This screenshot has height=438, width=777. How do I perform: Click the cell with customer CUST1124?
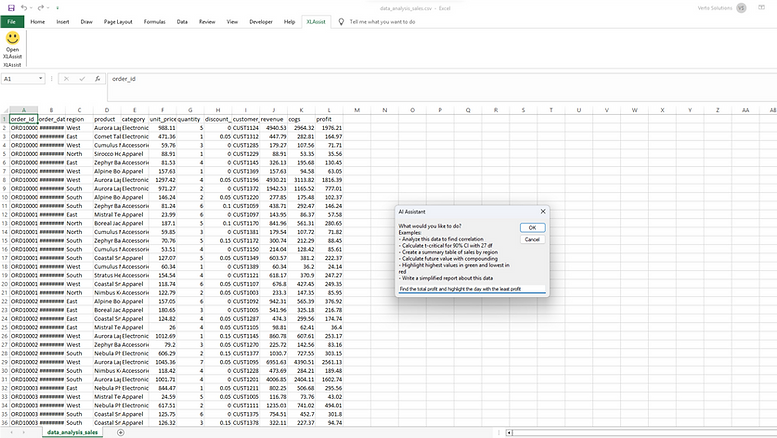(x=246, y=128)
